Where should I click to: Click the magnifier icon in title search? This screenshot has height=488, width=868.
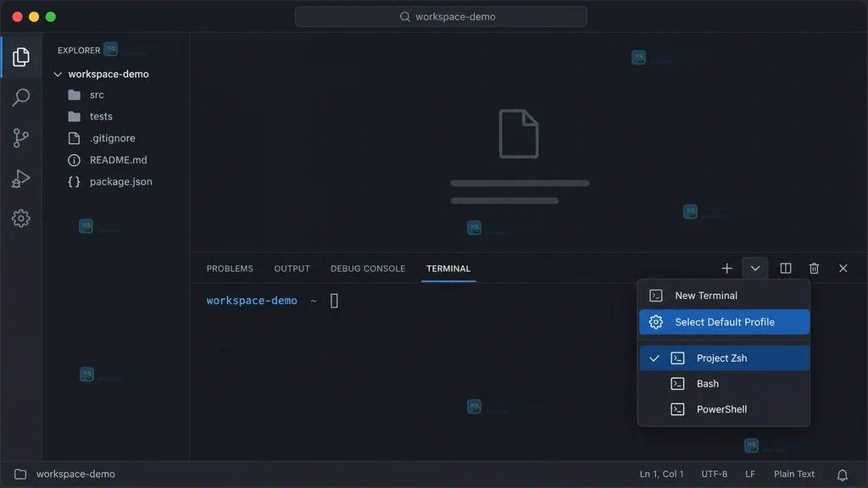coord(405,17)
